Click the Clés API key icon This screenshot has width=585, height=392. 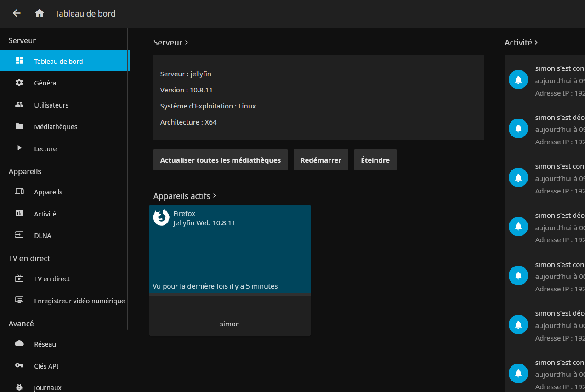point(19,366)
